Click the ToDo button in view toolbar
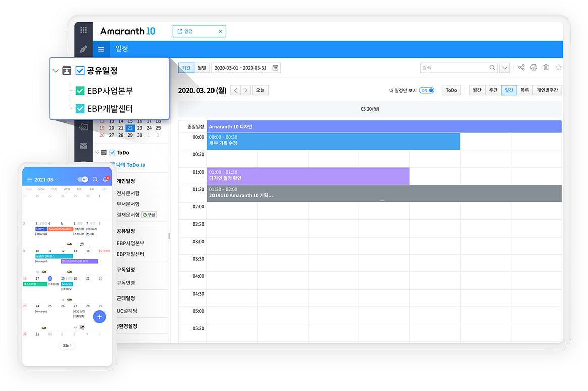The width and height of the screenshot is (588, 391). click(451, 90)
